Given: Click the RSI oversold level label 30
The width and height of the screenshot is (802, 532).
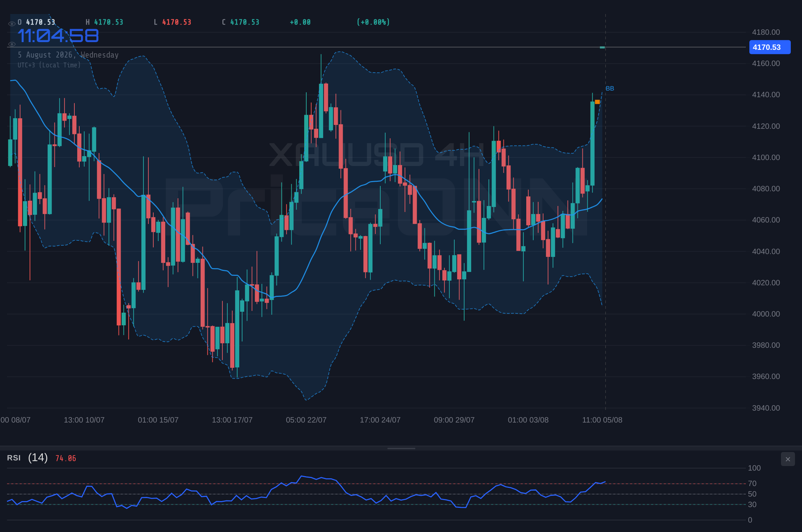Looking at the screenshot, I should [x=752, y=505].
